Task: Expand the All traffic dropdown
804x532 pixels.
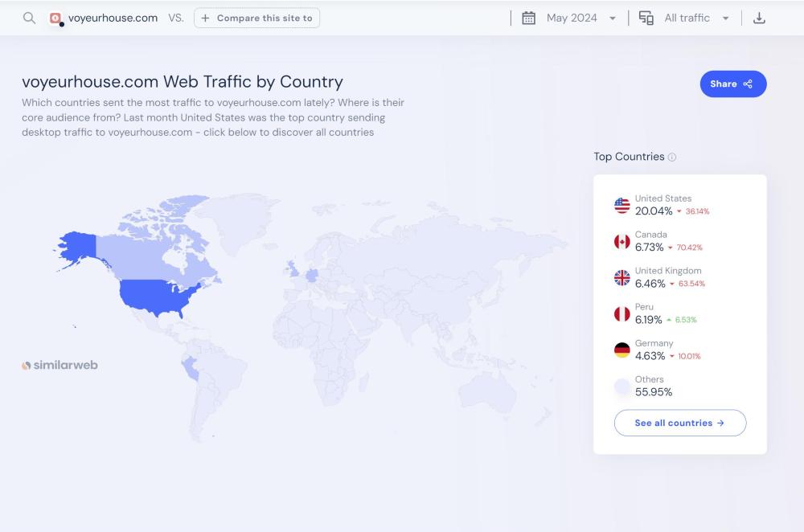Action: pyautogui.click(x=696, y=18)
